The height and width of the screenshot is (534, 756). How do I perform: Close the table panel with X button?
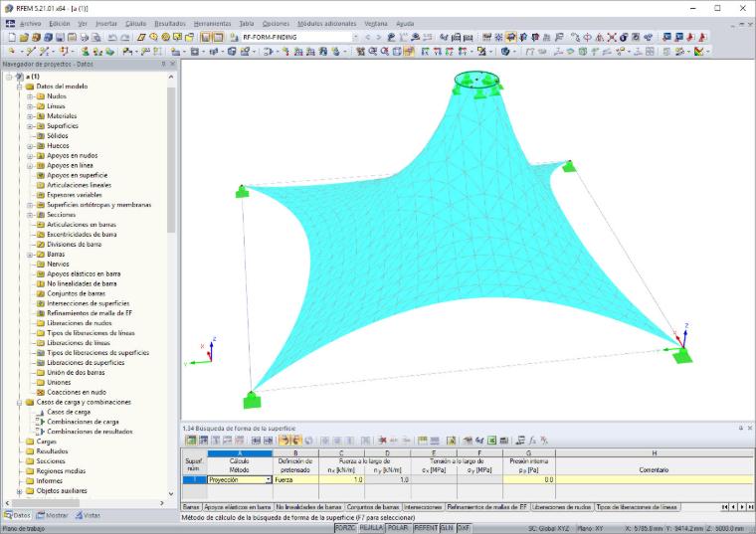(x=750, y=428)
